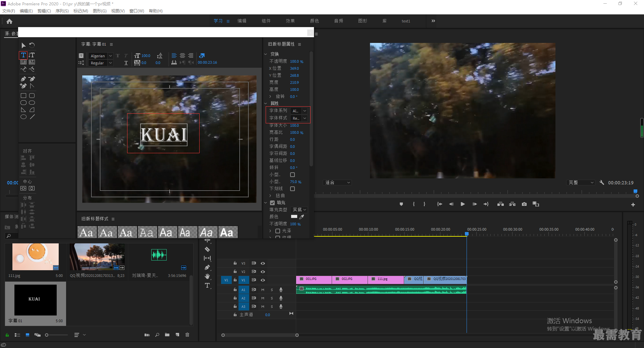644x348 pixels.
Task: Toggle V2 track output eye
Action: point(263,272)
